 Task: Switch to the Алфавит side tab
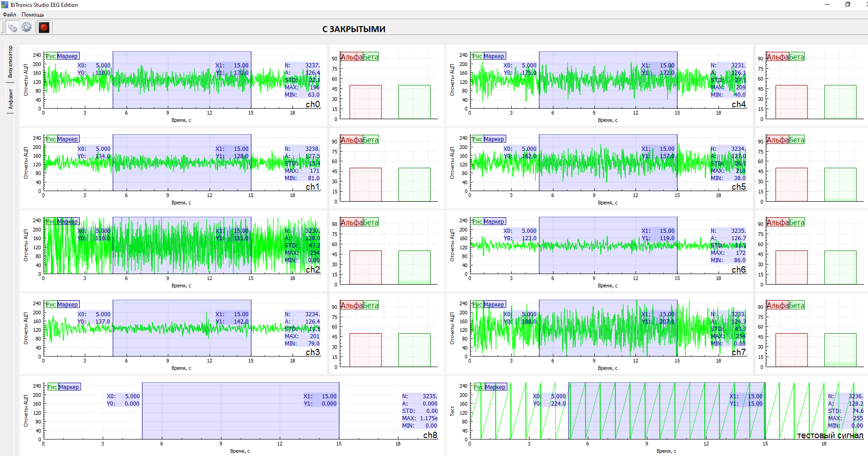pos(10,99)
